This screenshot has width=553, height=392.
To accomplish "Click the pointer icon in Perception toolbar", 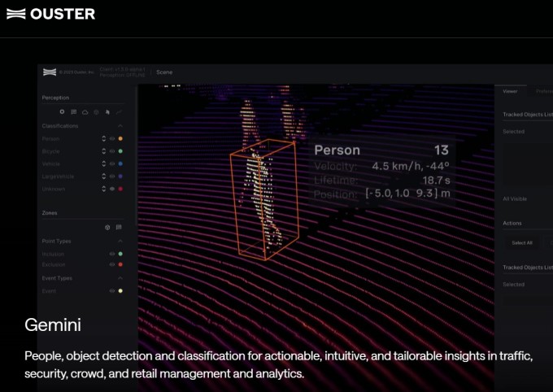I will (x=107, y=112).
